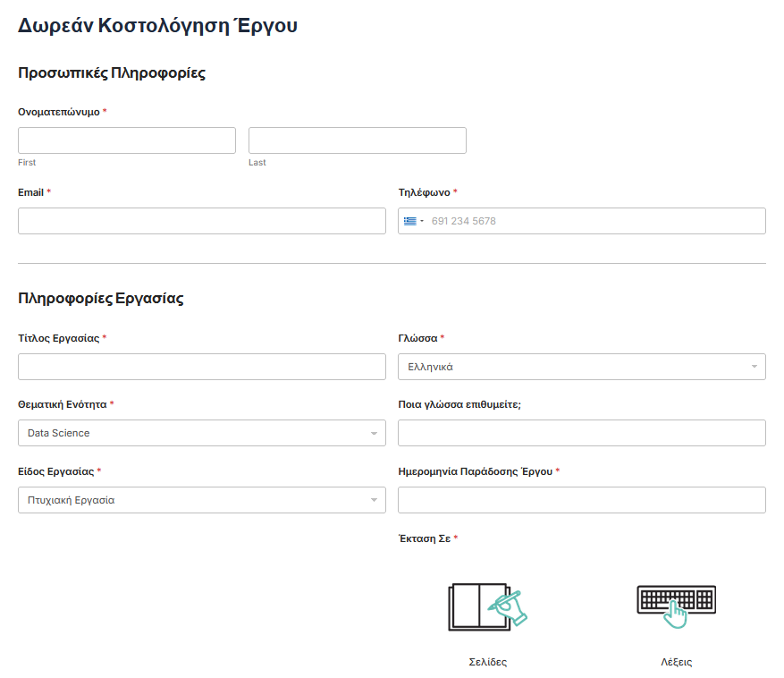
Task: Click the Πληροφορίες Εργασίας section heading
Action: click(x=101, y=299)
